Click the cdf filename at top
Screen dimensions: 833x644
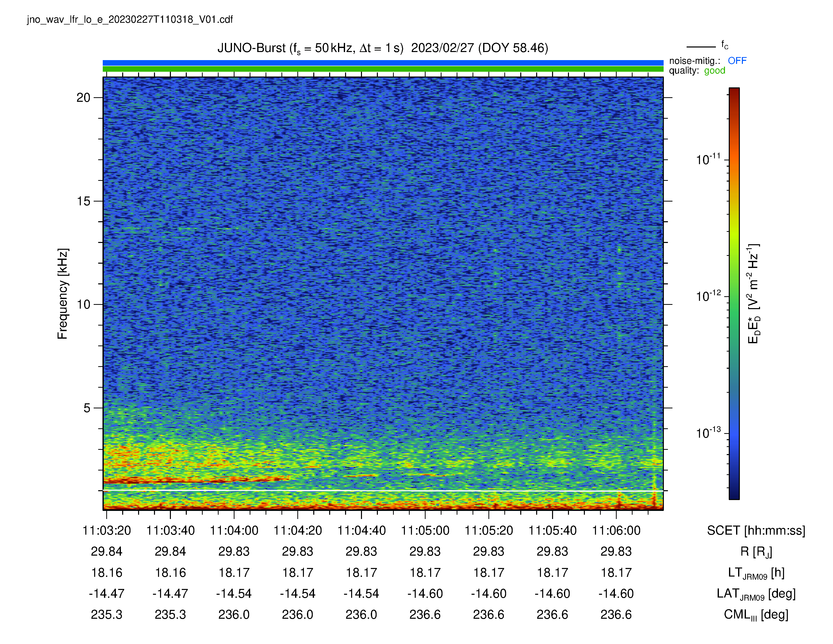tap(130, 20)
